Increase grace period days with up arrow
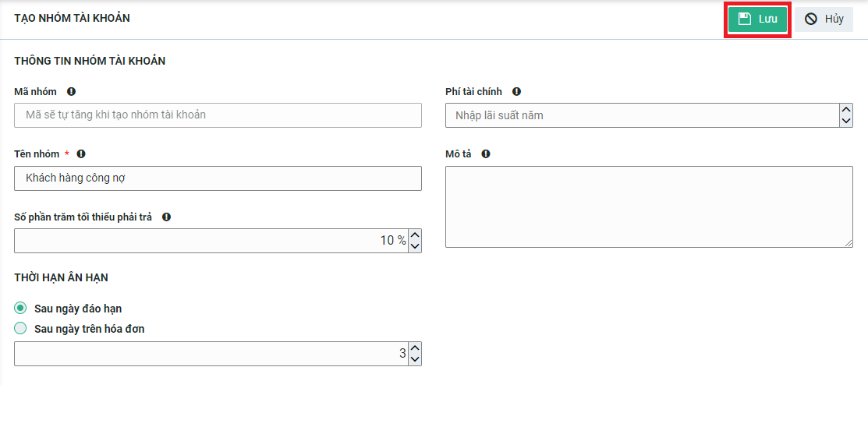 415,348
